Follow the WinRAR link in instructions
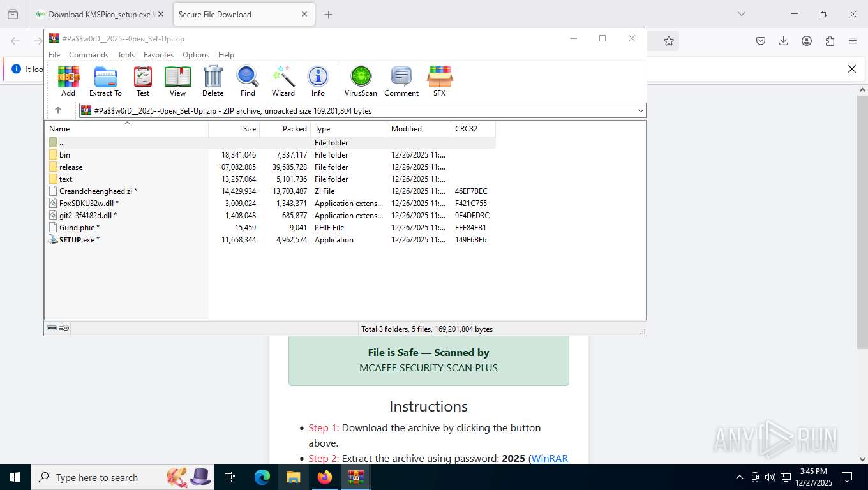Image resolution: width=868 pixels, height=490 pixels. pos(550,458)
